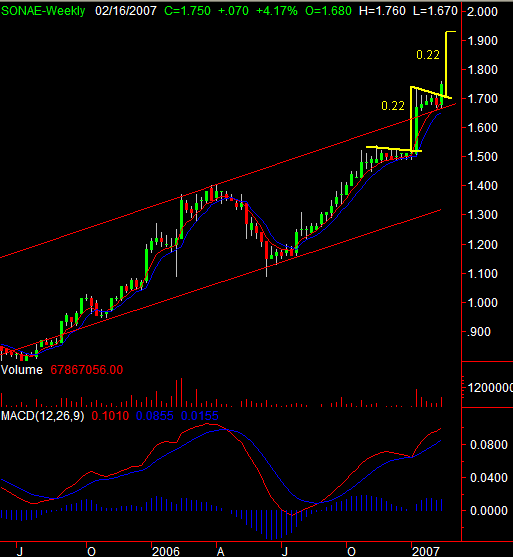Viewport: 513px width, 557px height.
Task: Select the date 02/16/2007 in header
Action: 126,11
